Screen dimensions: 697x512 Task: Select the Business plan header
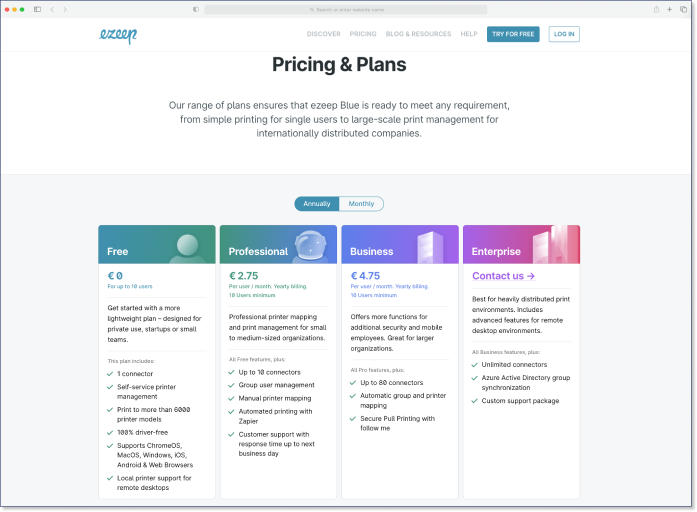coord(400,244)
